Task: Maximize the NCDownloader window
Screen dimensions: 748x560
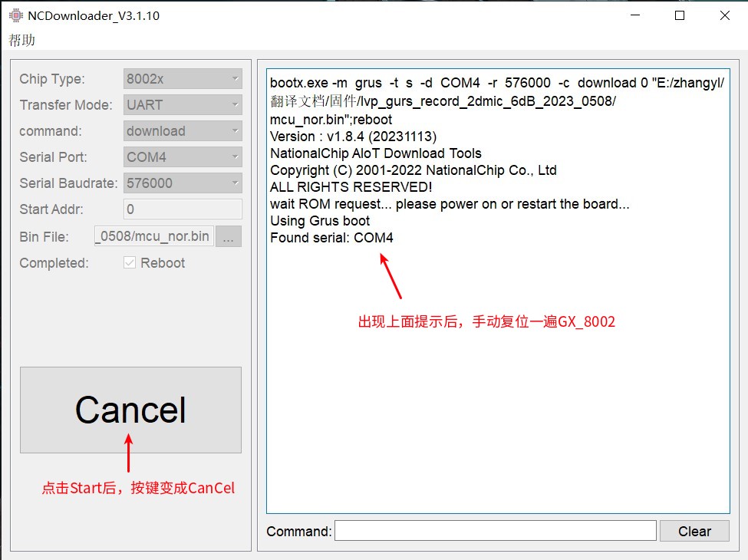Action: pyautogui.click(x=680, y=15)
